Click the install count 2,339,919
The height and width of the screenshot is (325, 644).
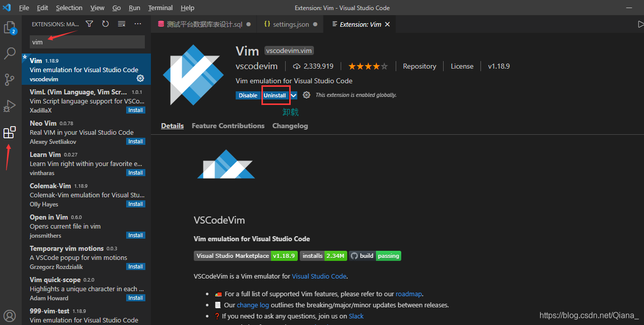click(x=313, y=66)
